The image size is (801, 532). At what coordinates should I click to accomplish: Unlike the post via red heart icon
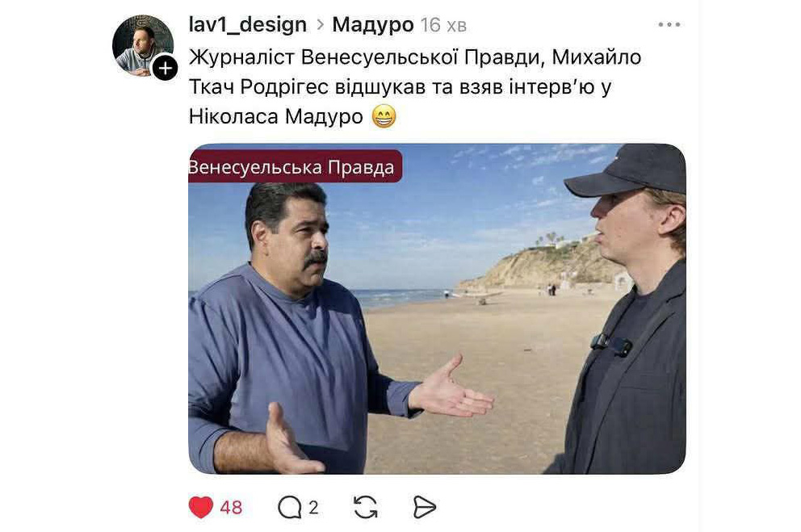click(x=201, y=507)
